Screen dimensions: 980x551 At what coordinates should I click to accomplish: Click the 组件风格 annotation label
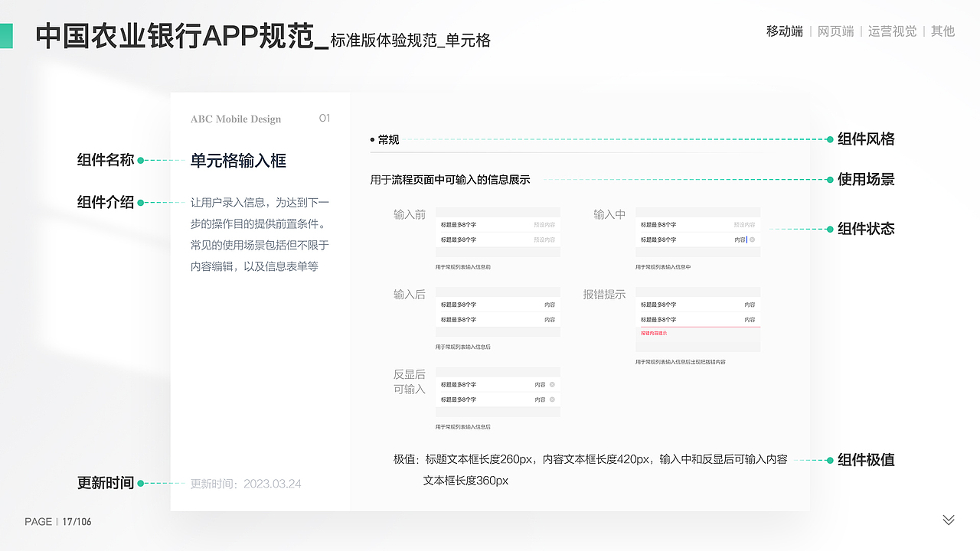(x=866, y=139)
